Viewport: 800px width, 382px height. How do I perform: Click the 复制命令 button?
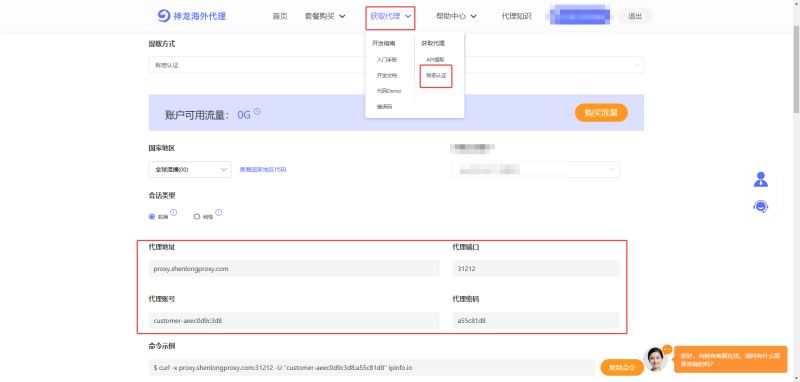622,367
